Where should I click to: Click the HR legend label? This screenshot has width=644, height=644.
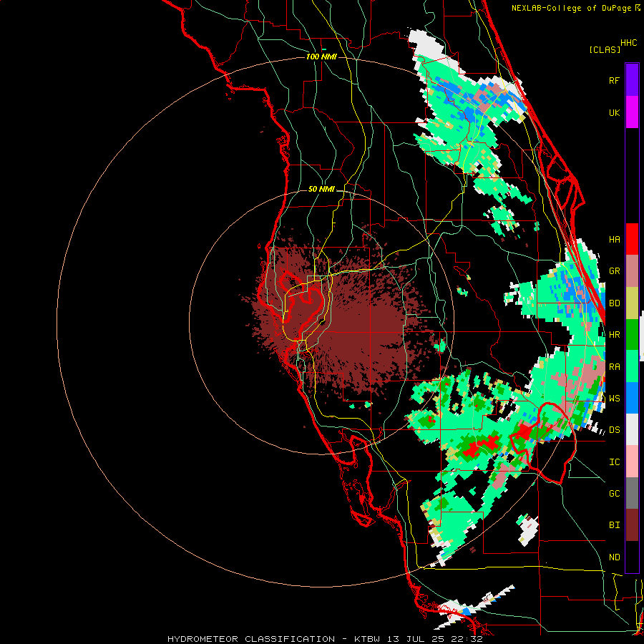pyautogui.click(x=614, y=335)
